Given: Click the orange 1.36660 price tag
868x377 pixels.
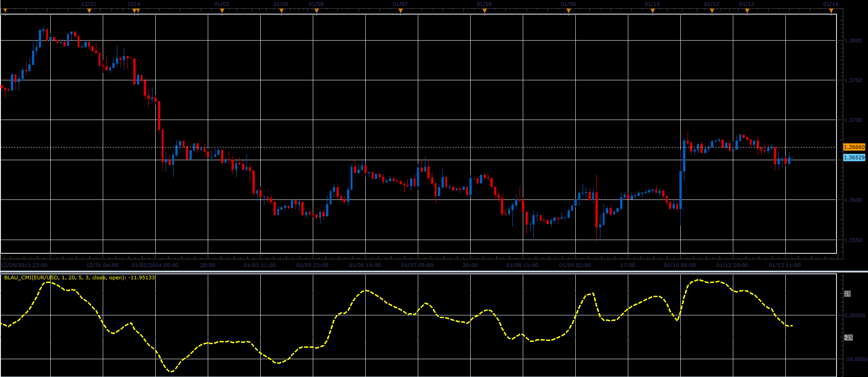Looking at the screenshot, I should (x=854, y=147).
